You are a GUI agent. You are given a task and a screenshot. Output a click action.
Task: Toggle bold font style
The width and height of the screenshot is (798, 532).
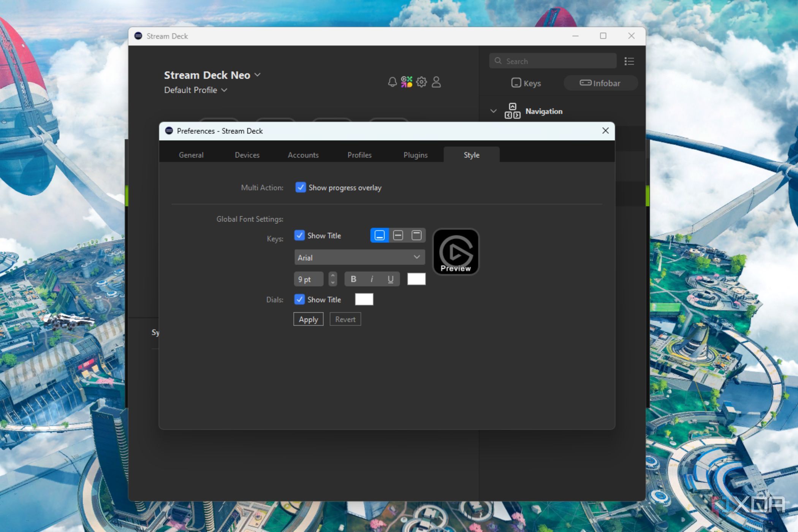[x=353, y=279]
